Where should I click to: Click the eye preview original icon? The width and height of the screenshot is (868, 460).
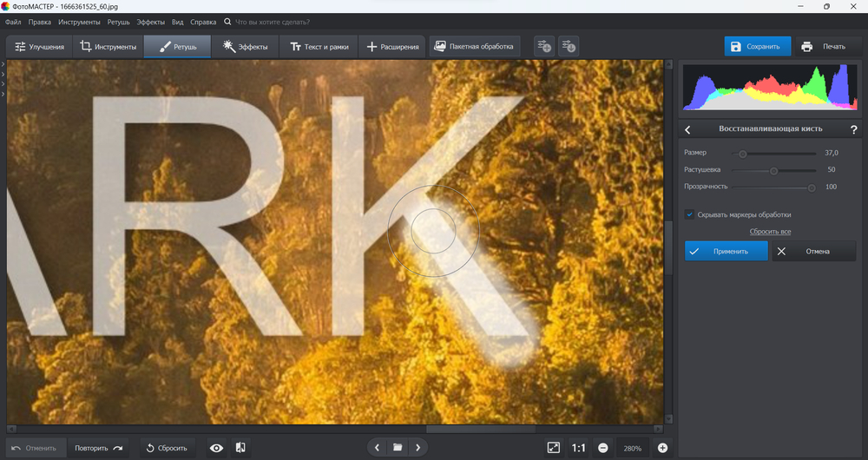(x=216, y=448)
